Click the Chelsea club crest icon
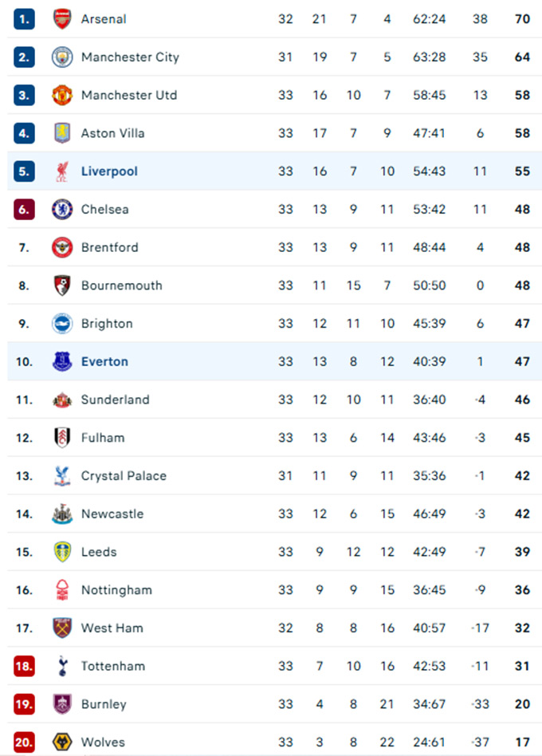Image resolution: width=542 pixels, height=756 pixels. click(62, 210)
